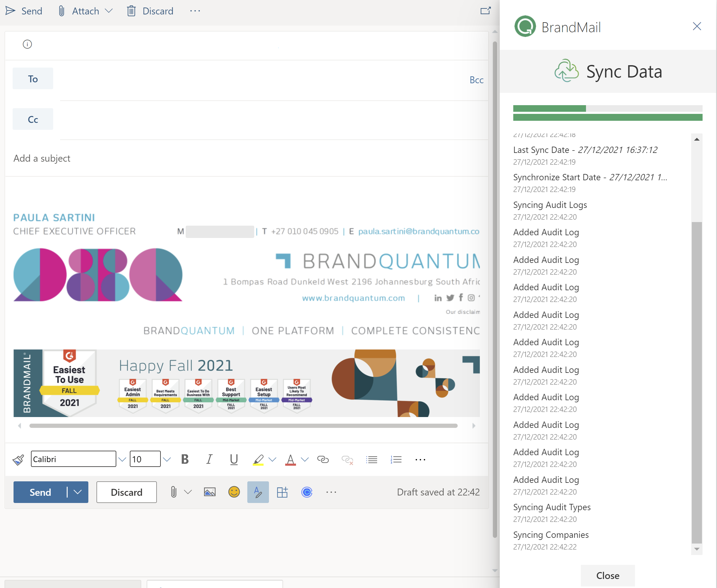
Task: Toggle underline formatting
Action: click(x=234, y=460)
